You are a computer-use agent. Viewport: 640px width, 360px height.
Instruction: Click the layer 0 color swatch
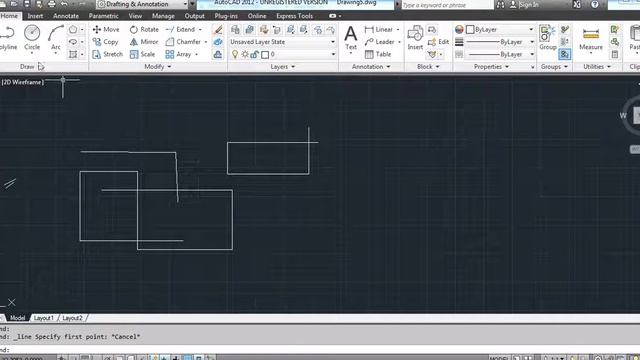(x=265, y=54)
